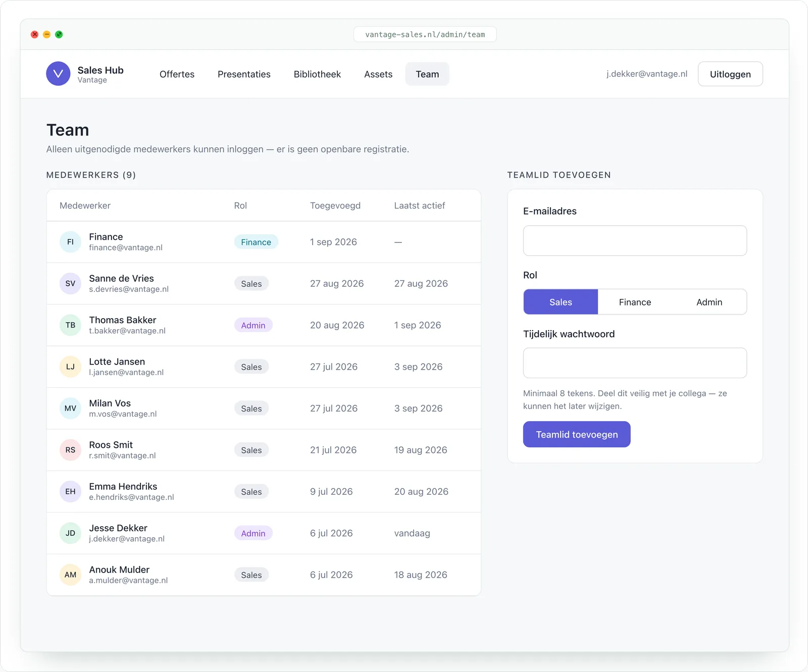
Task: Click the Rol column header
Action: click(240, 205)
